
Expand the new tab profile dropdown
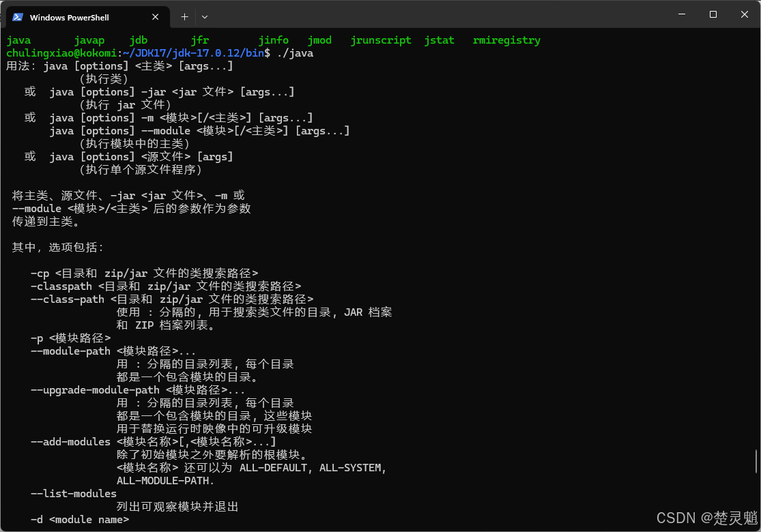click(205, 17)
